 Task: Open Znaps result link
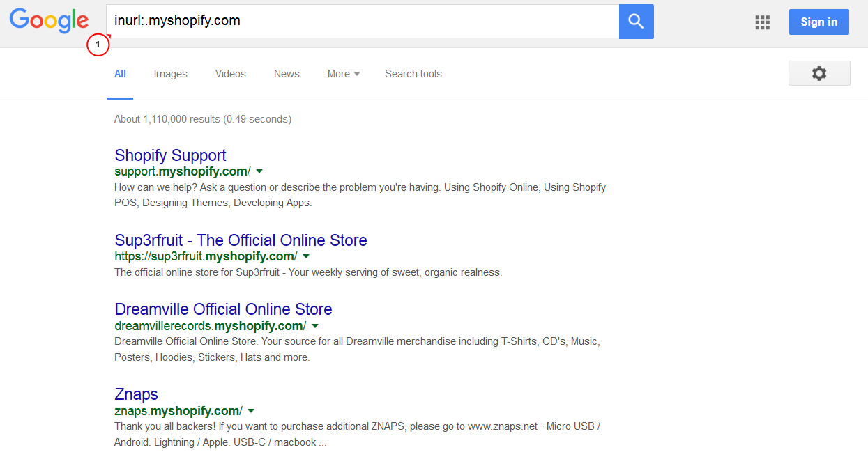(x=136, y=395)
